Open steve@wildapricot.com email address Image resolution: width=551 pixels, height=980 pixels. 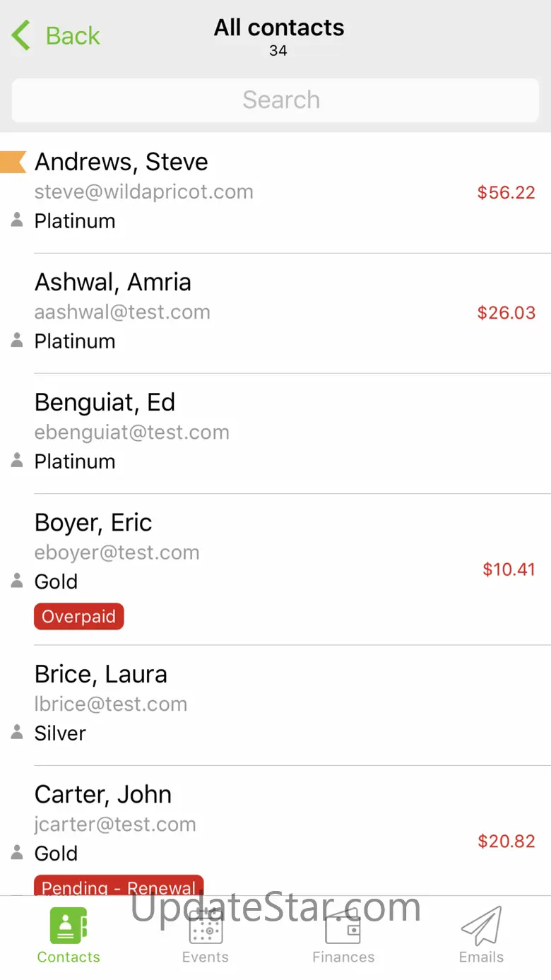pyautogui.click(x=144, y=192)
